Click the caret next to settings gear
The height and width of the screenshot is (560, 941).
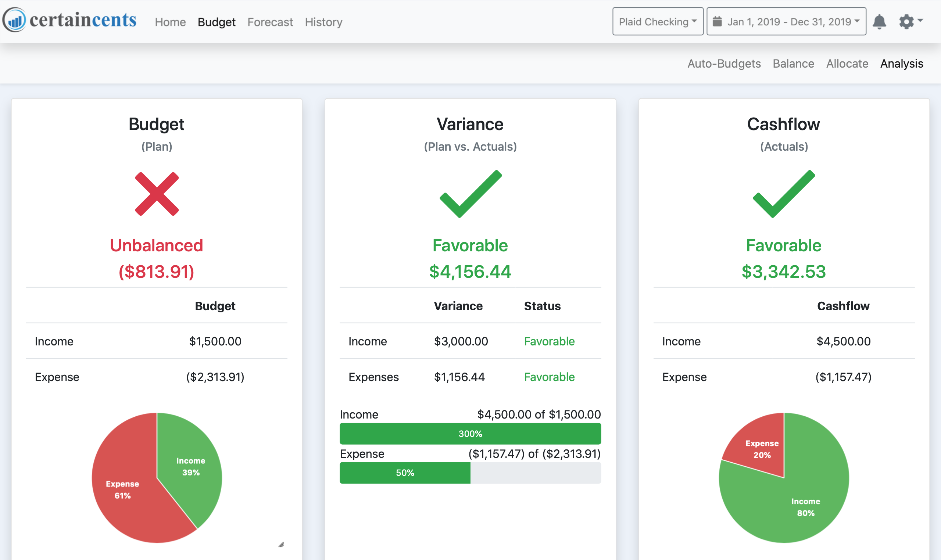tap(920, 20)
